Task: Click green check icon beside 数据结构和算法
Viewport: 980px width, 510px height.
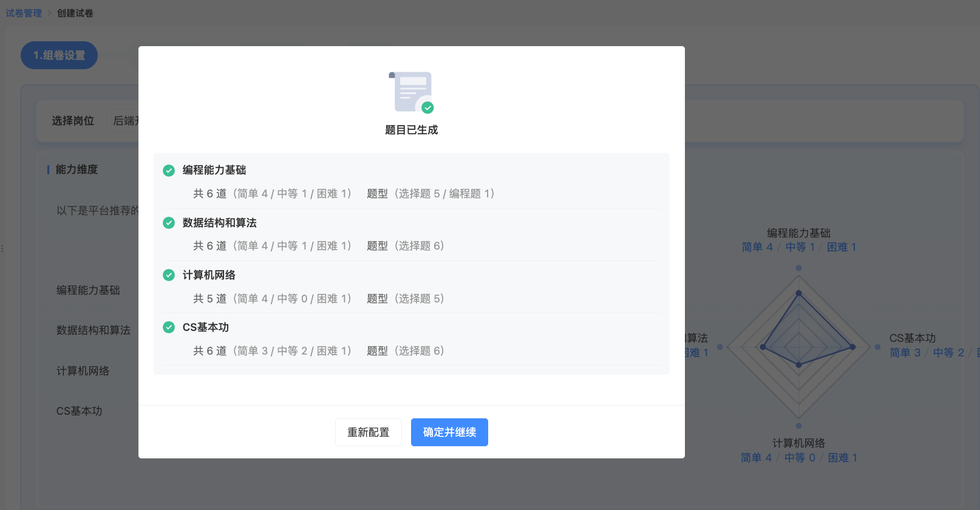Action: pos(169,223)
